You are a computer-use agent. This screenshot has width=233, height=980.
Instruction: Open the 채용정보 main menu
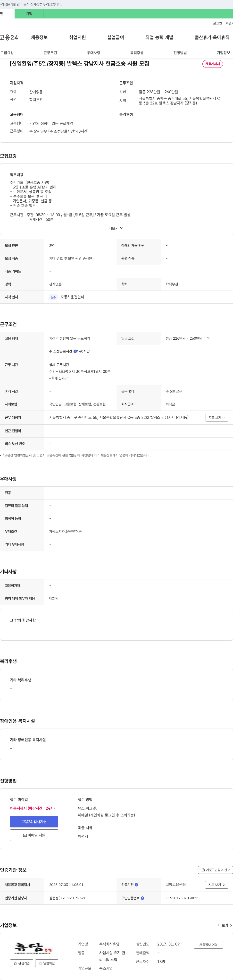[x=39, y=37]
